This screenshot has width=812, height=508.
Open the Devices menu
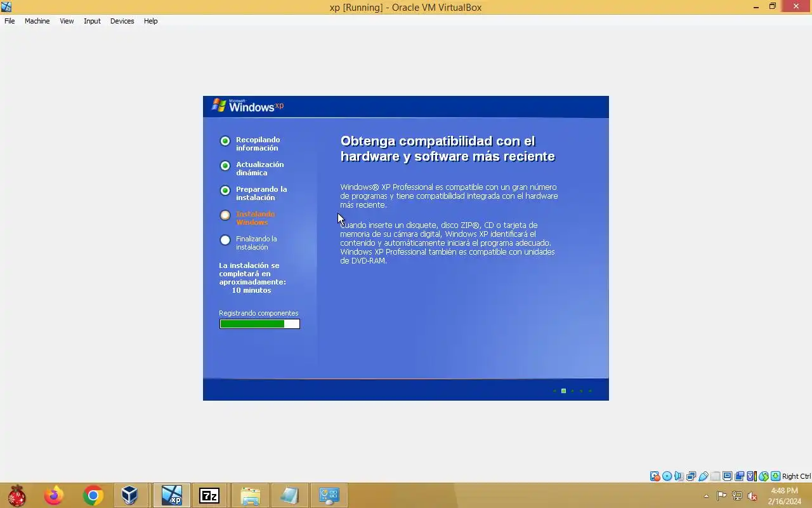[122, 21]
